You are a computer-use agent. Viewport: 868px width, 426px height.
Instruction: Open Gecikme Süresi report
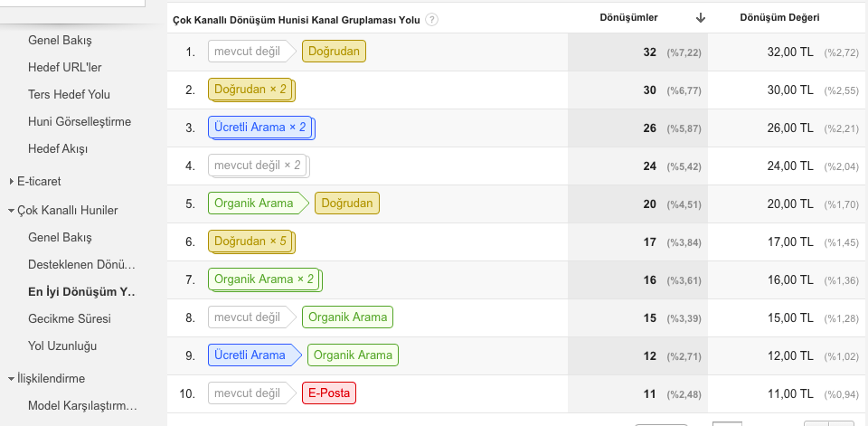70,318
